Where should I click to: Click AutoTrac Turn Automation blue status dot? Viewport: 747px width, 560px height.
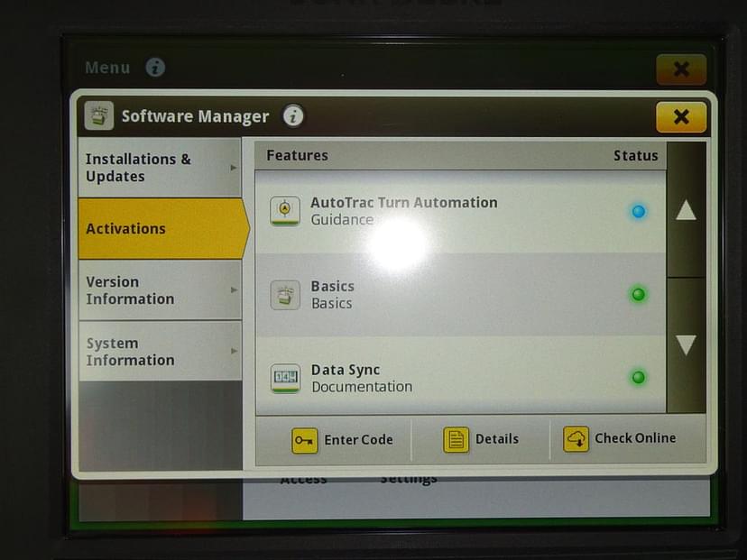tap(639, 211)
